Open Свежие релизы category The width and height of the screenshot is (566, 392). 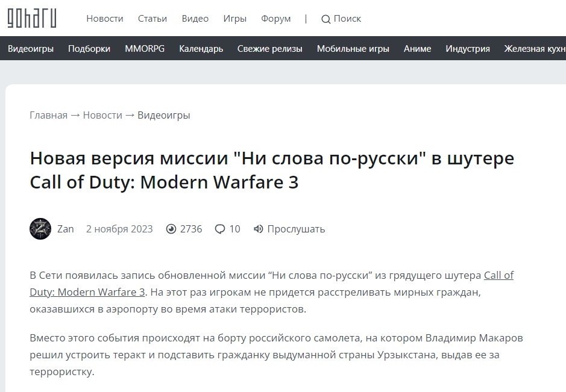coord(269,48)
